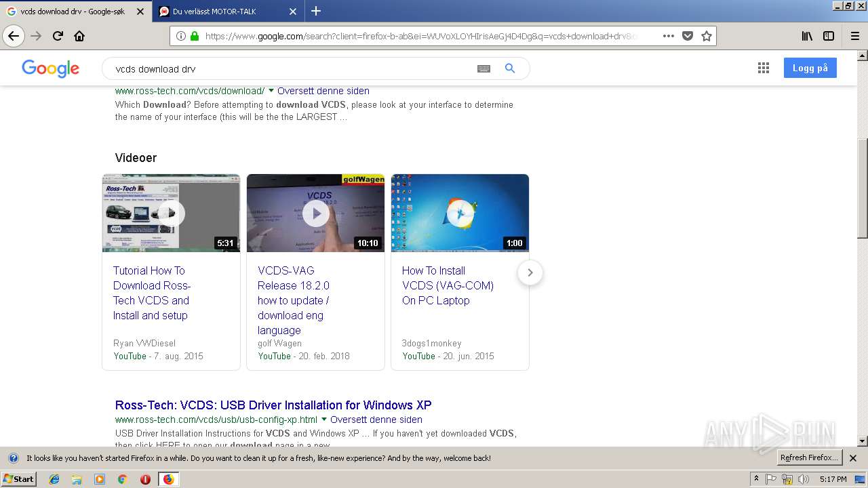Open the Windows Start menu
Screen dimensions: 868x488
coord(18,479)
